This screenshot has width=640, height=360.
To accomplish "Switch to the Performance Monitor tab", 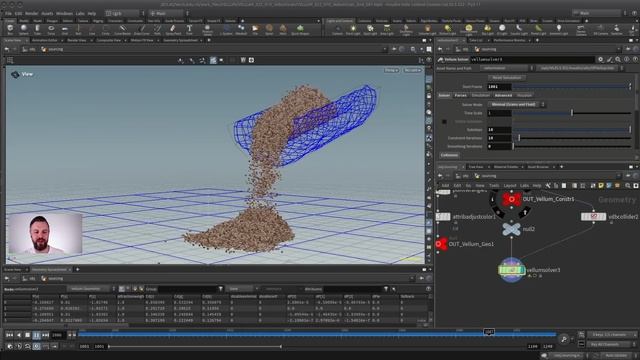I will click(509, 40).
